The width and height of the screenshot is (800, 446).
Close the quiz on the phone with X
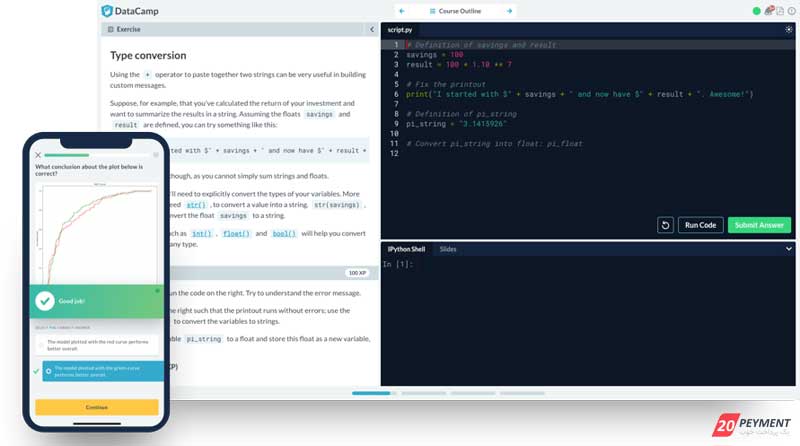click(38, 155)
